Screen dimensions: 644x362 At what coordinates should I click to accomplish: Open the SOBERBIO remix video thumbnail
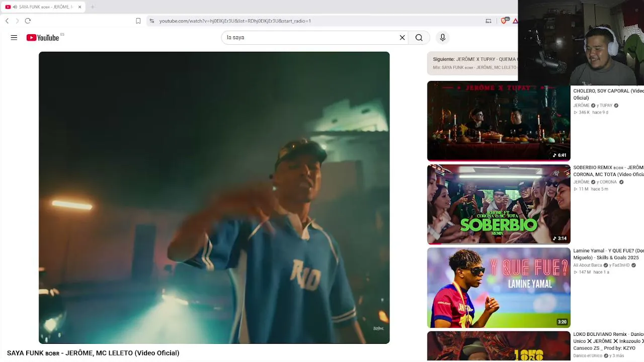tap(499, 204)
